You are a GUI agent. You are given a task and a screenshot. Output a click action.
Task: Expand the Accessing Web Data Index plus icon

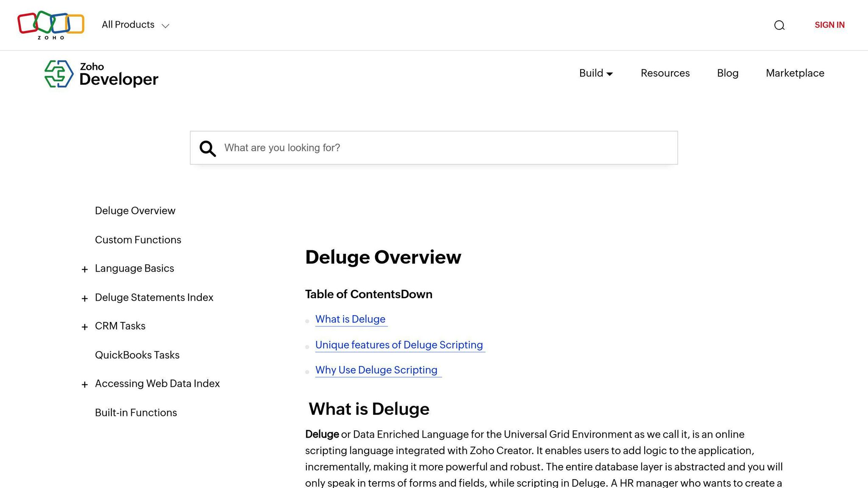pyautogui.click(x=84, y=384)
